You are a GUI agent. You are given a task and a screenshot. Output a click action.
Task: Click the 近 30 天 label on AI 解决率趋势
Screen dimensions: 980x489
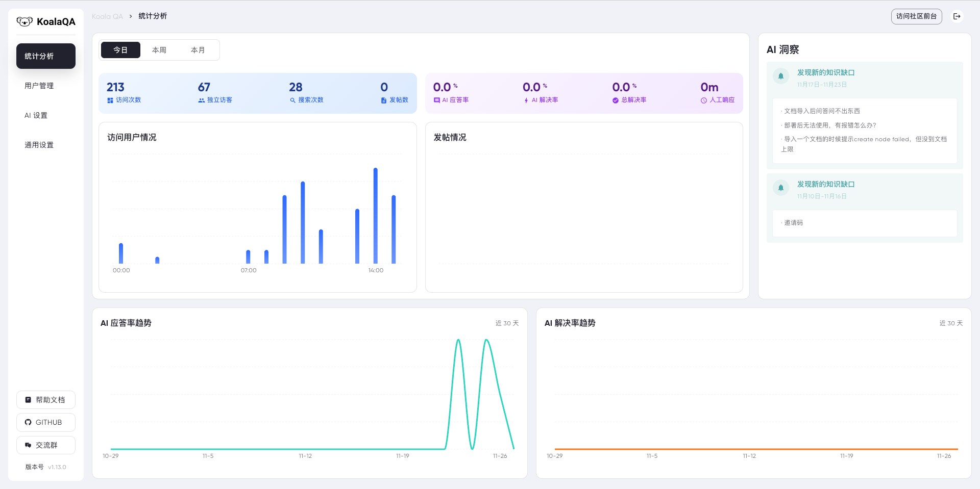point(951,323)
